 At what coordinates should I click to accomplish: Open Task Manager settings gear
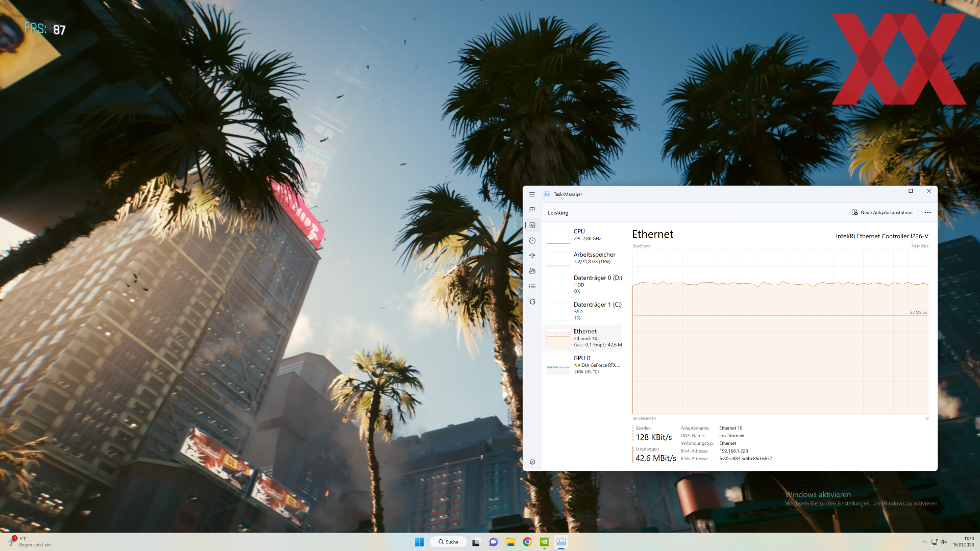coord(532,462)
